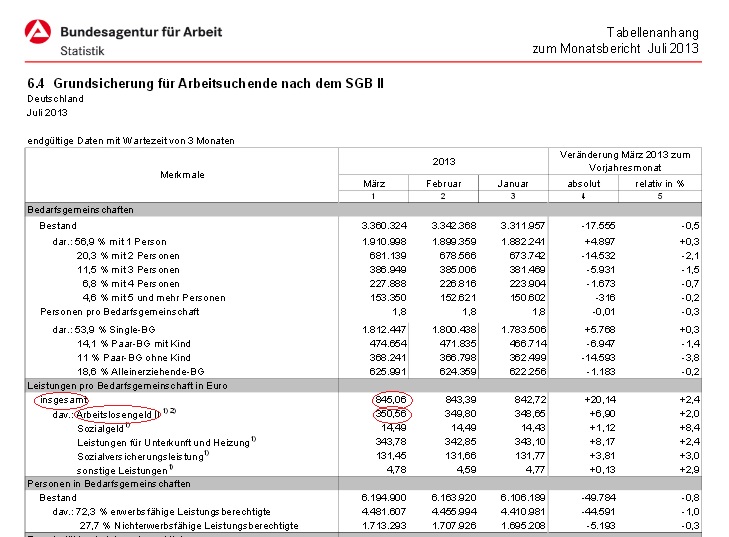This screenshot has width=729, height=537.
Task: Click the 'Januar' column header
Action: (x=512, y=184)
